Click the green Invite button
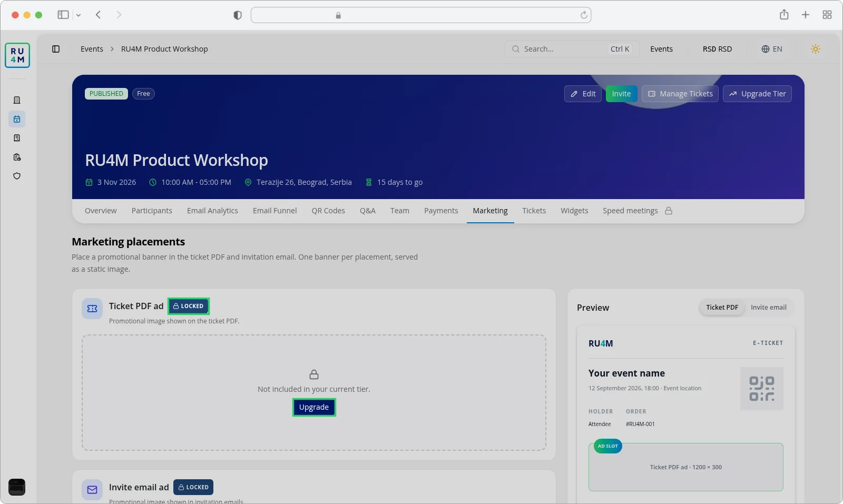Viewport: 843px width, 504px height. [x=622, y=94]
